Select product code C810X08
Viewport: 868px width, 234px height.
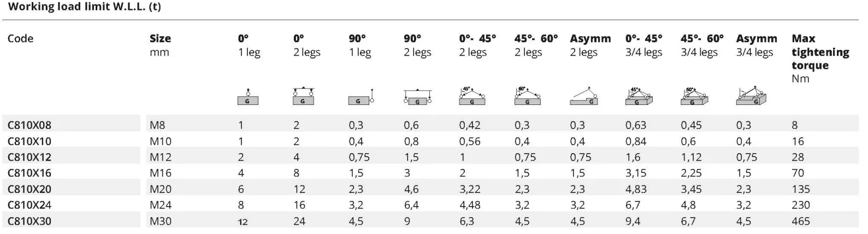29,125
